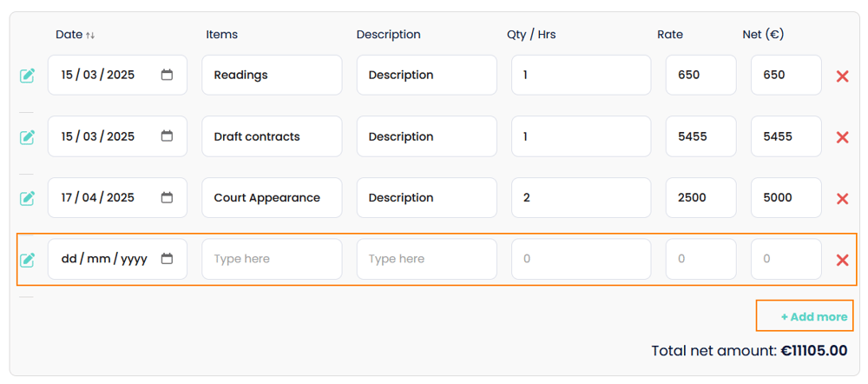Delete the Readings line item

click(842, 76)
